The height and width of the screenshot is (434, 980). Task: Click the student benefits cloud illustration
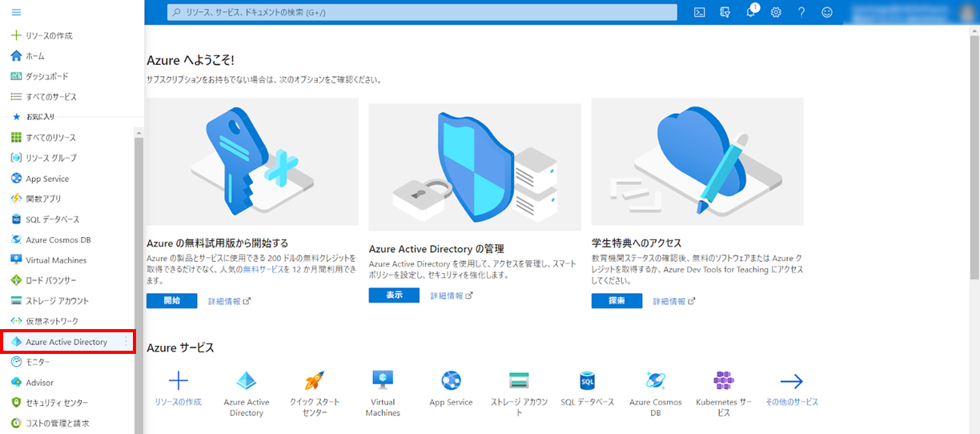pyautogui.click(x=697, y=162)
